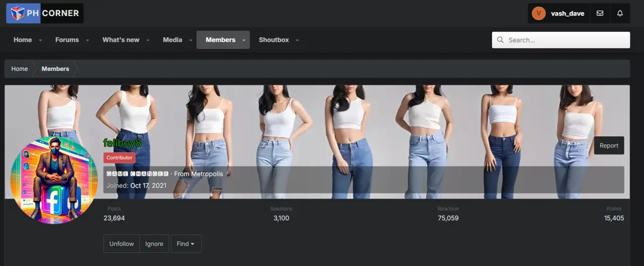Screen dimensions: 644x266
Task: Click the GAME CHANGER user title
Action: (x=137, y=174)
